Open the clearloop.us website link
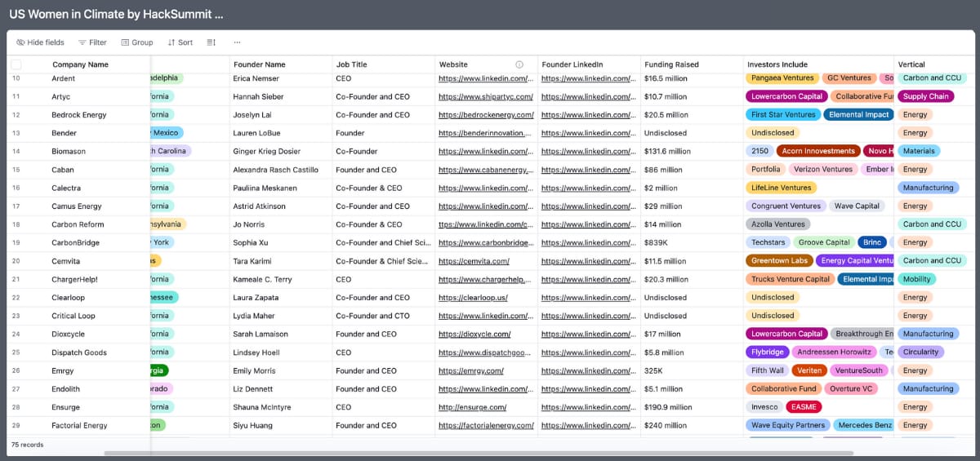Screen dimensions: 980x461 [x=473, y=298]
